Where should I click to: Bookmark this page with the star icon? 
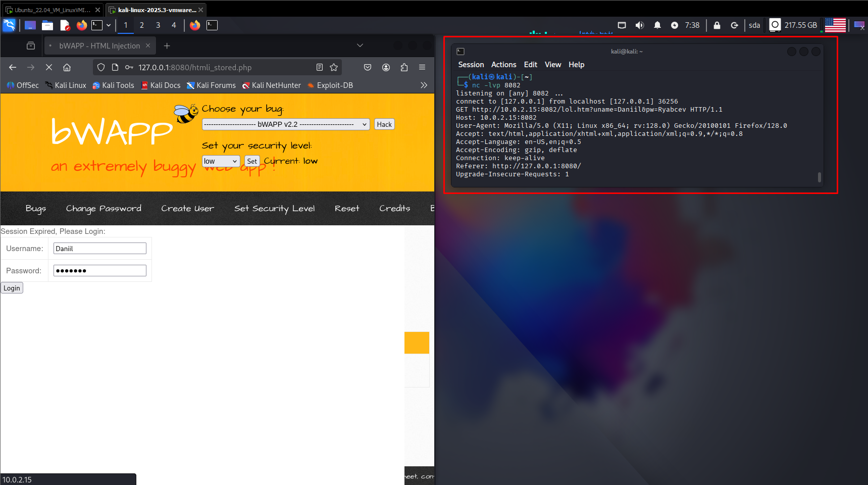click(334, 67)
